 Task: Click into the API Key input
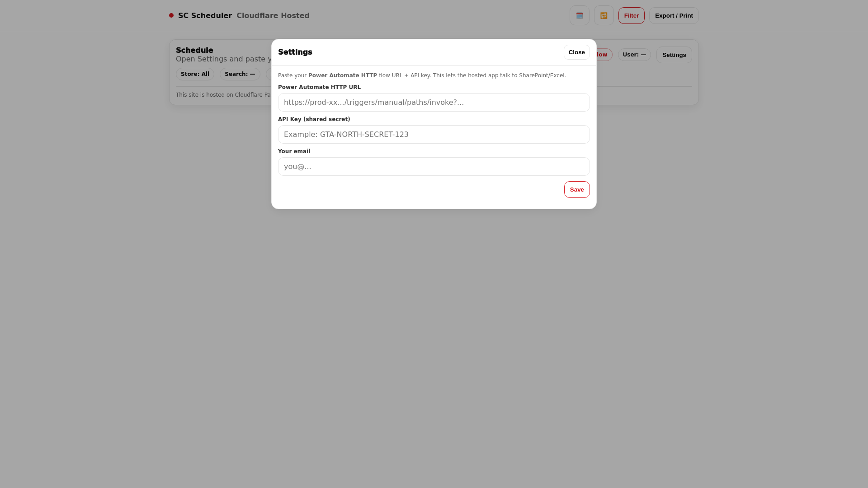(434, 135)
